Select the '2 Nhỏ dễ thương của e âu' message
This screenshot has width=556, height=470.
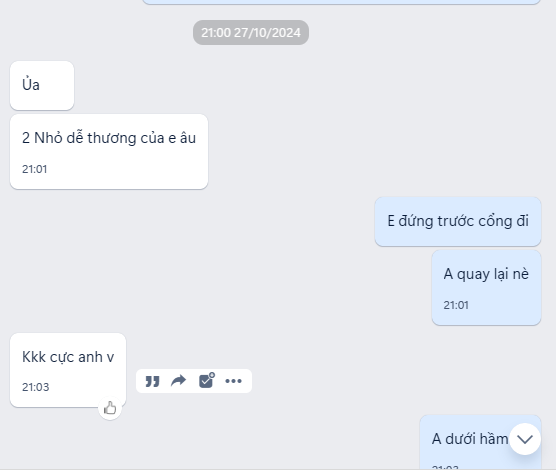click(x=109, y=151)
